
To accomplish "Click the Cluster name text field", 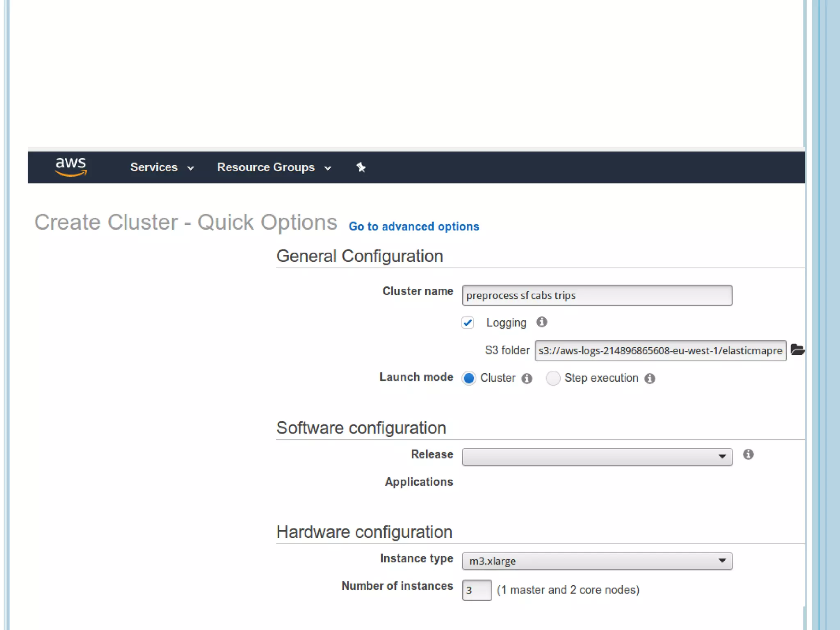I will pyautogui.click(x=597, y=295).
